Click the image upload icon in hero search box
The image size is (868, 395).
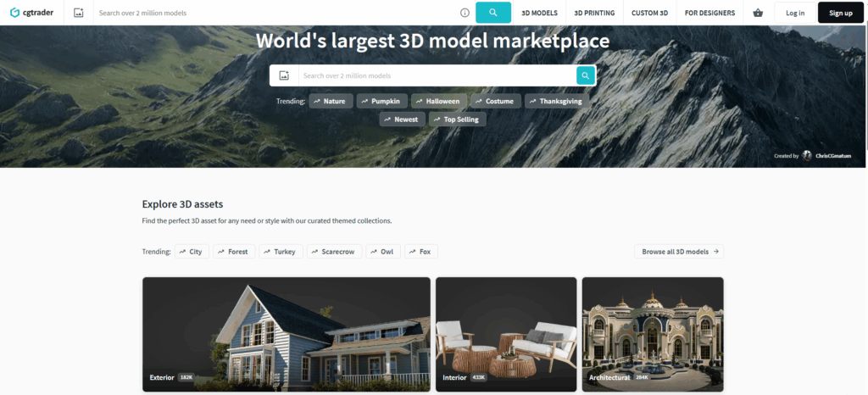[284, 75]
